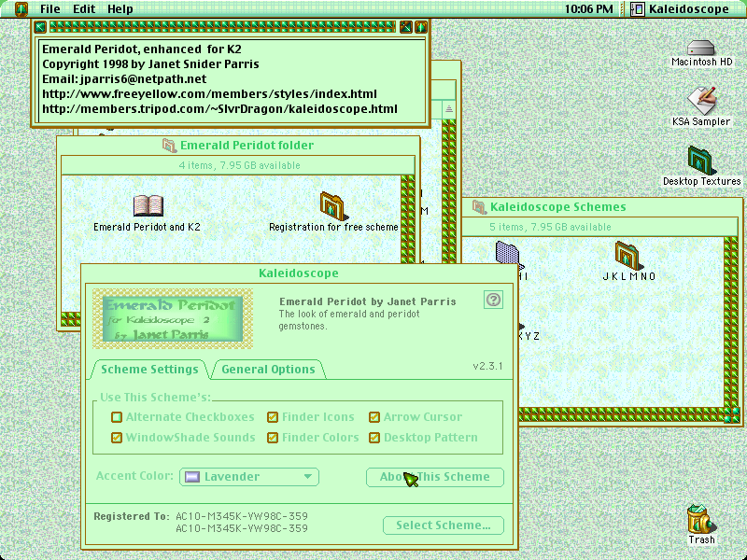Viewport: 747px width, 560px height.
Task: Click the freeyellow.com styles URL text
Action: (x=209, y=94)
